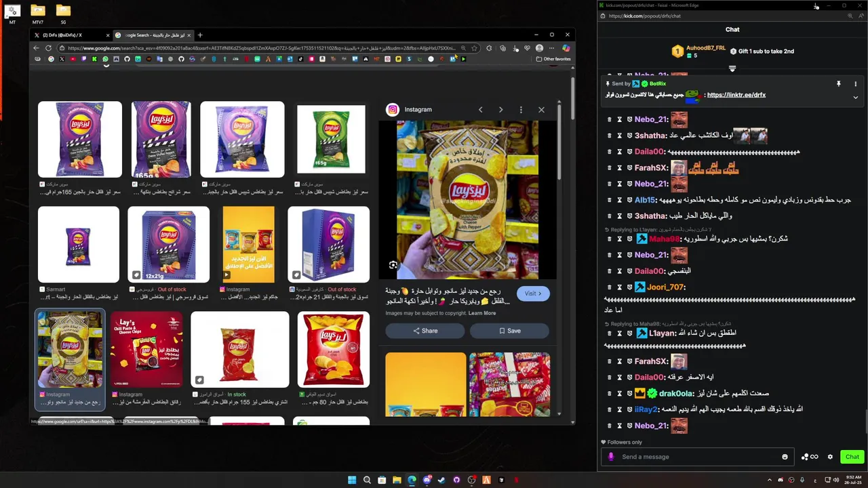Click the search results page scrollbar

[x=573, y=98]
